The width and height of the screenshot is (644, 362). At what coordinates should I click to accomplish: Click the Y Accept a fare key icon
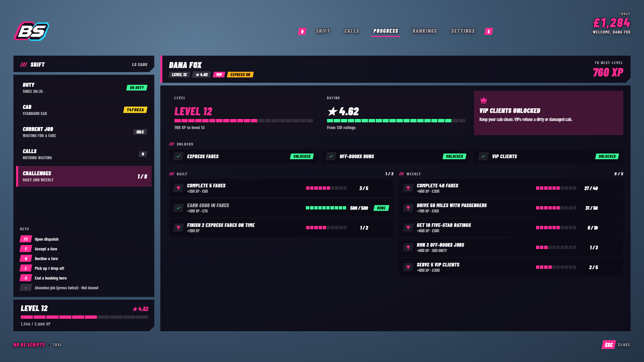[x=26, y=249]
